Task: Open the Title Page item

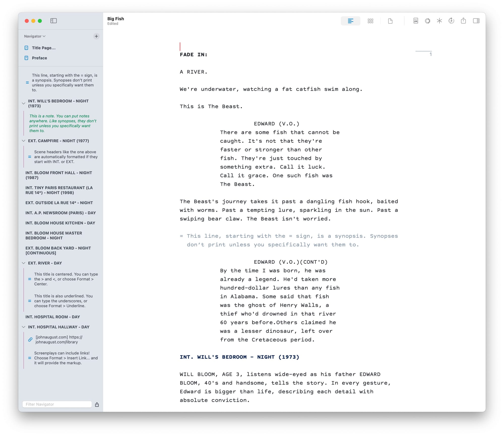Action: click(x=44, y=48)
